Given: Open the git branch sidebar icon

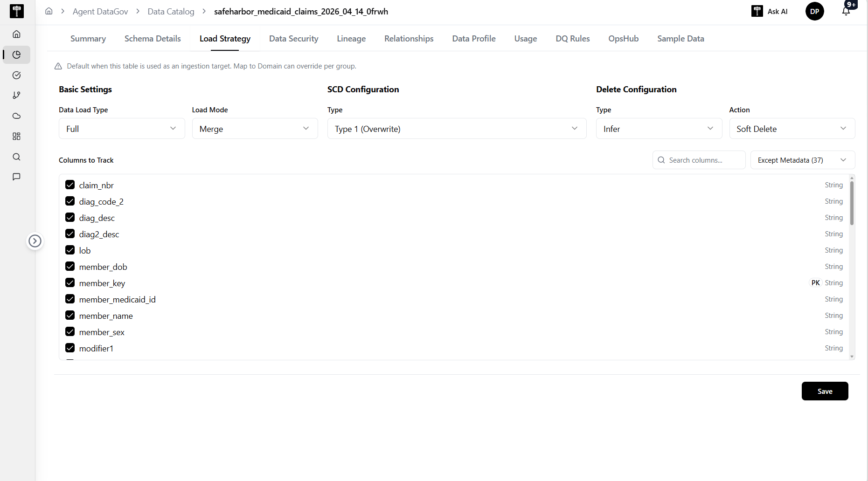Looking at the screenshot, I should 16,96.
